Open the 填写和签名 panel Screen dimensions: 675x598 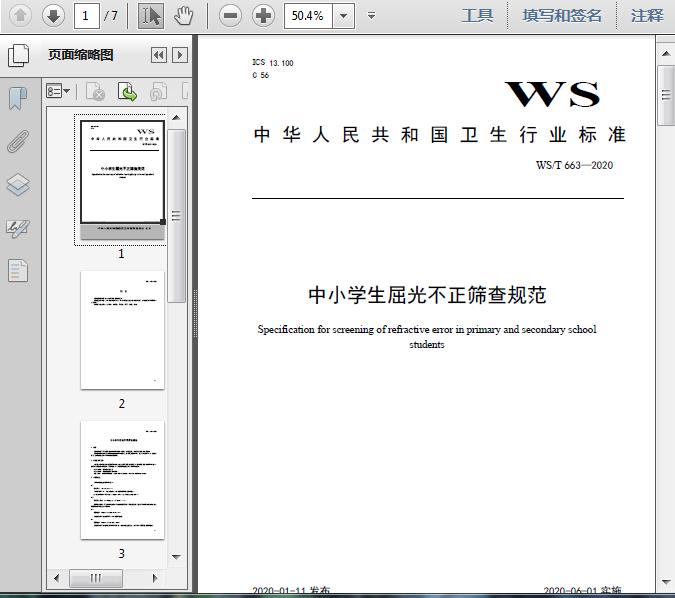tap(562, 16)
